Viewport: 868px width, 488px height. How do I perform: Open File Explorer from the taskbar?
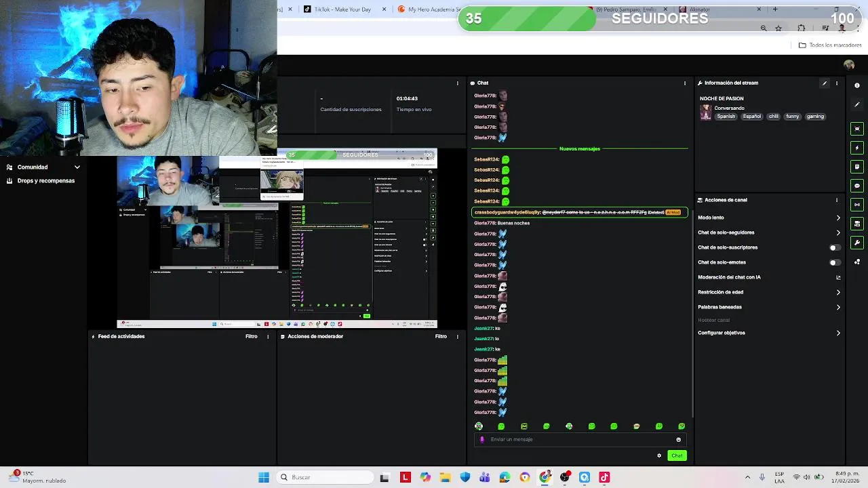[x=445, y=477]
